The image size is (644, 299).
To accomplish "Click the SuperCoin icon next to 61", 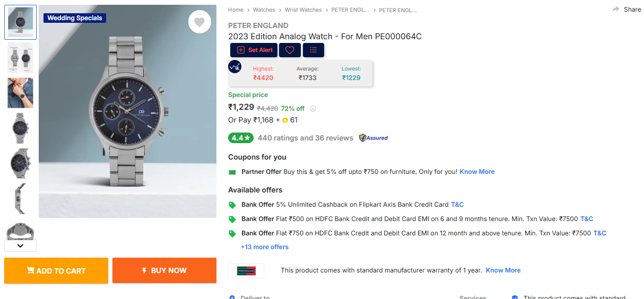I will [285, 120].
